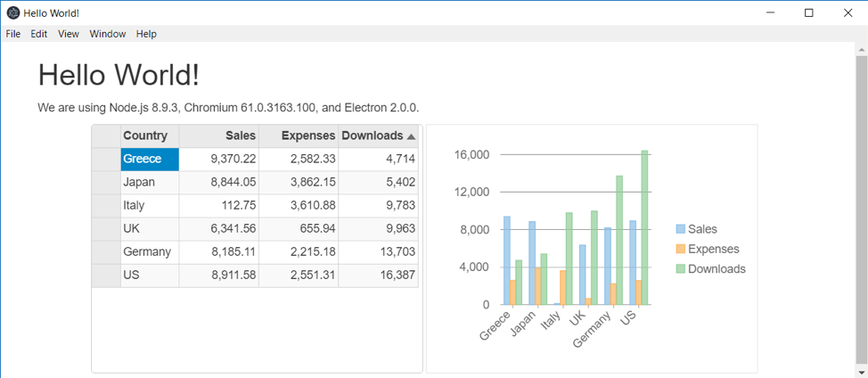Click the downloads value 16,387
Viewport: 868px width, 378px height.
coord(378,275)
